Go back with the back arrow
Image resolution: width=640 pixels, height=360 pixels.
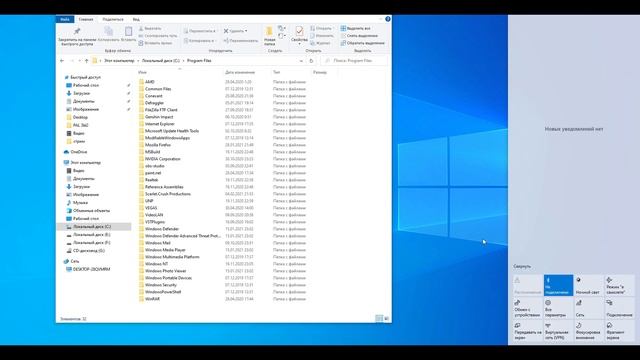62,61
